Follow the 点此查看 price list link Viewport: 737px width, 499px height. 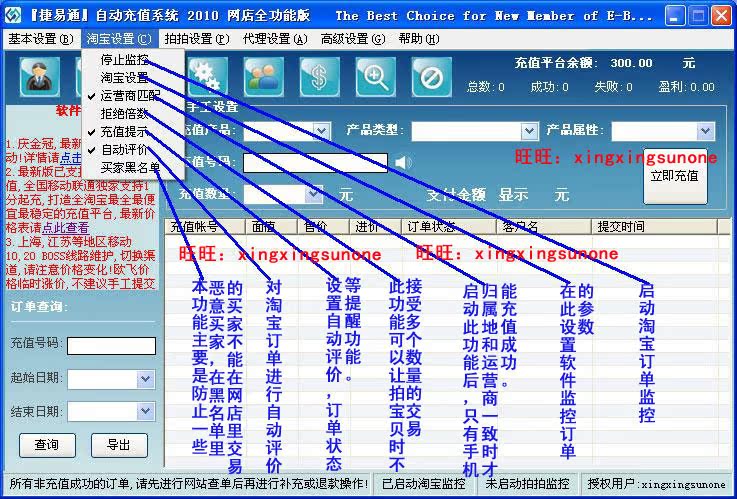coord(65,228)
